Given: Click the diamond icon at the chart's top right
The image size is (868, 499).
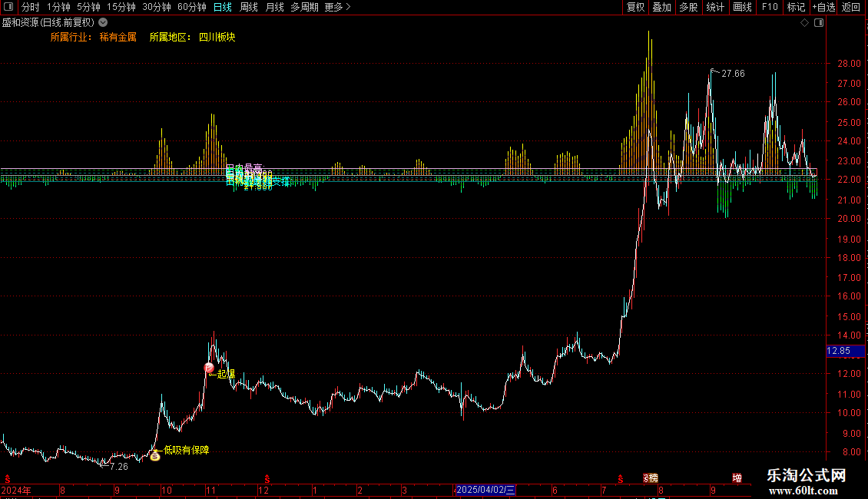Looking at the screenshot, I should (805, 23).
